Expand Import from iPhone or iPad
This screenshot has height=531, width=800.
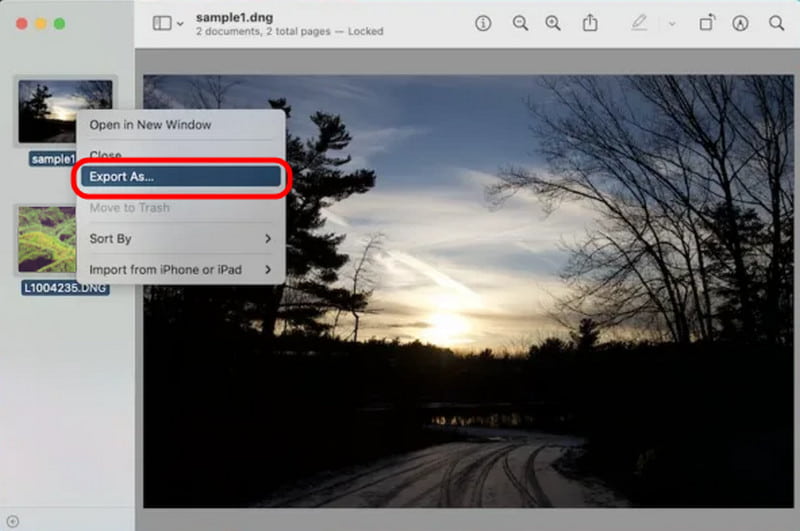181,270
